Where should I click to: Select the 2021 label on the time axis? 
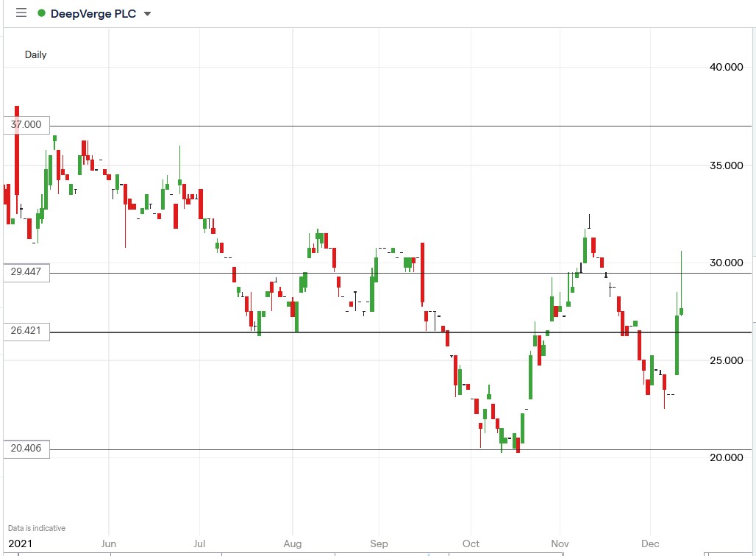21,543
